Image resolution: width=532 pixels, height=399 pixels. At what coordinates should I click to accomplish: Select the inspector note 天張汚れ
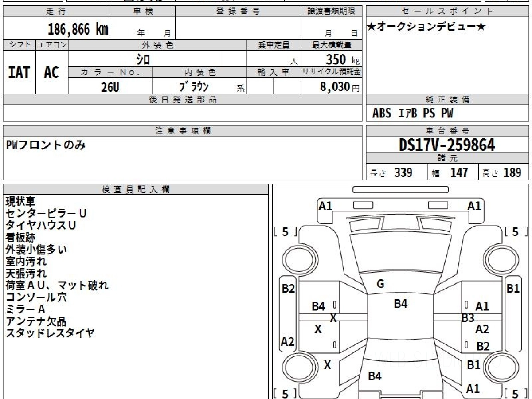pyautogui.click(x=26, y=273)
